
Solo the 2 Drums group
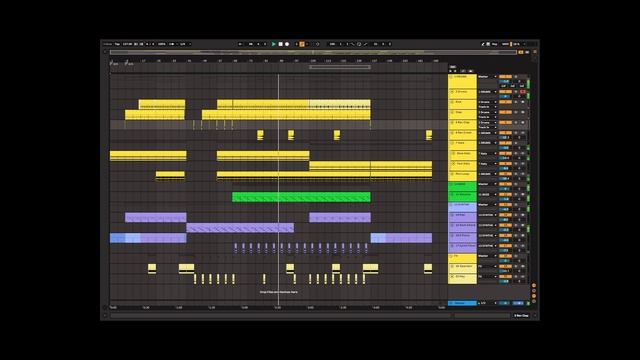coord(516,92)
